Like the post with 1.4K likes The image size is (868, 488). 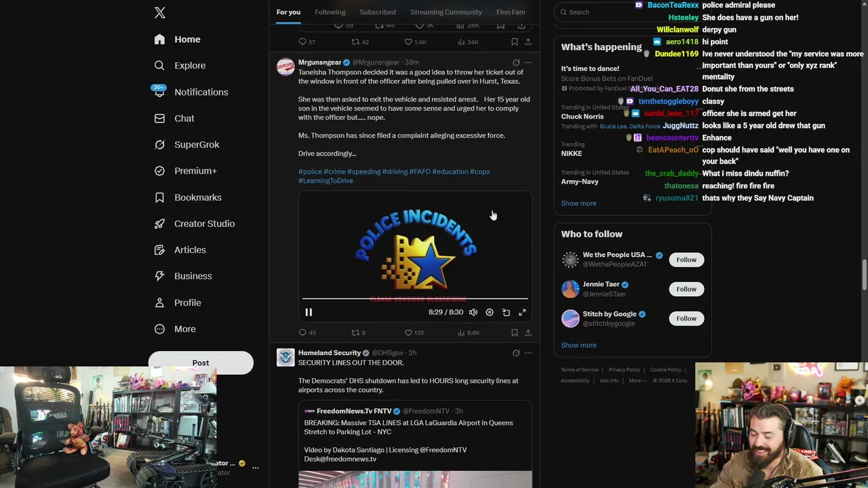pos(415,42)
